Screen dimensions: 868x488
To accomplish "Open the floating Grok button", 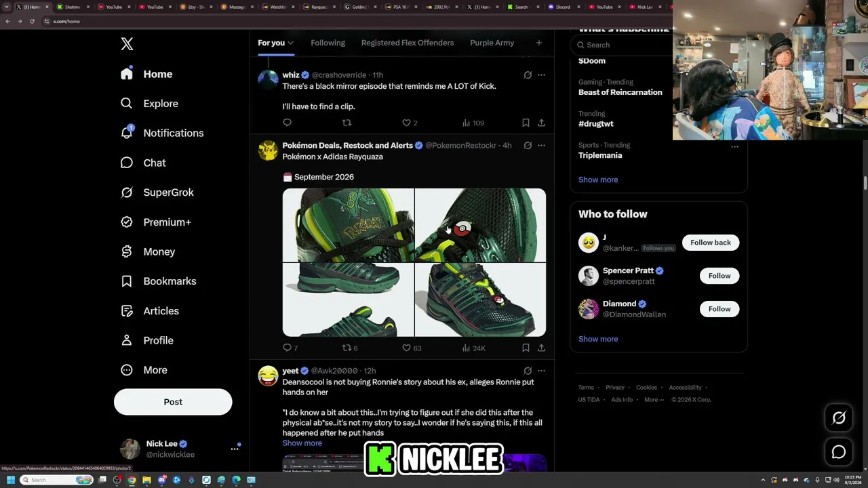I will click(839, 418).
